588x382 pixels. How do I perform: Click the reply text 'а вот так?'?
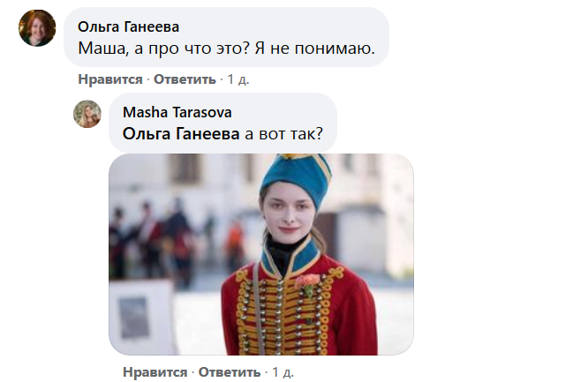(284, 134)
